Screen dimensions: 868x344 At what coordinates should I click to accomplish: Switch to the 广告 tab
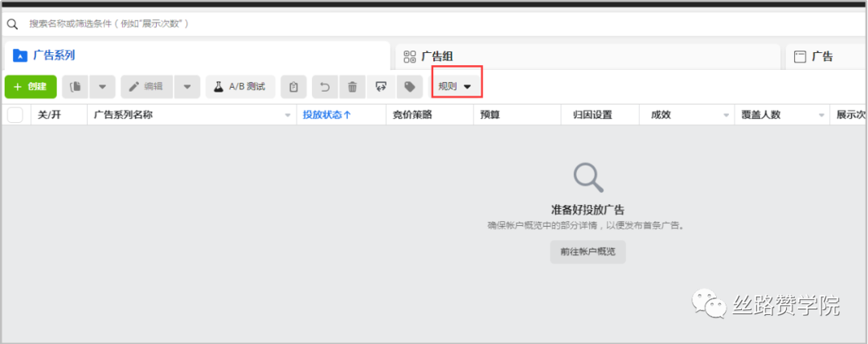pos(825,56)
